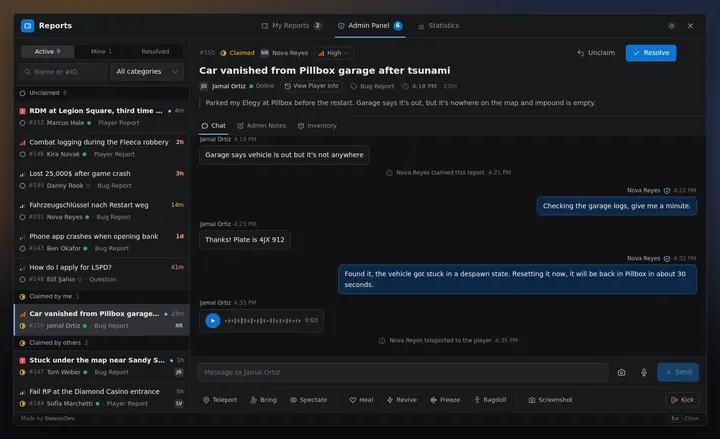Image resolution: width=720 pixels, height=439 pixels.
Task: Spectate the reporting player
Action: click(309, 400)
